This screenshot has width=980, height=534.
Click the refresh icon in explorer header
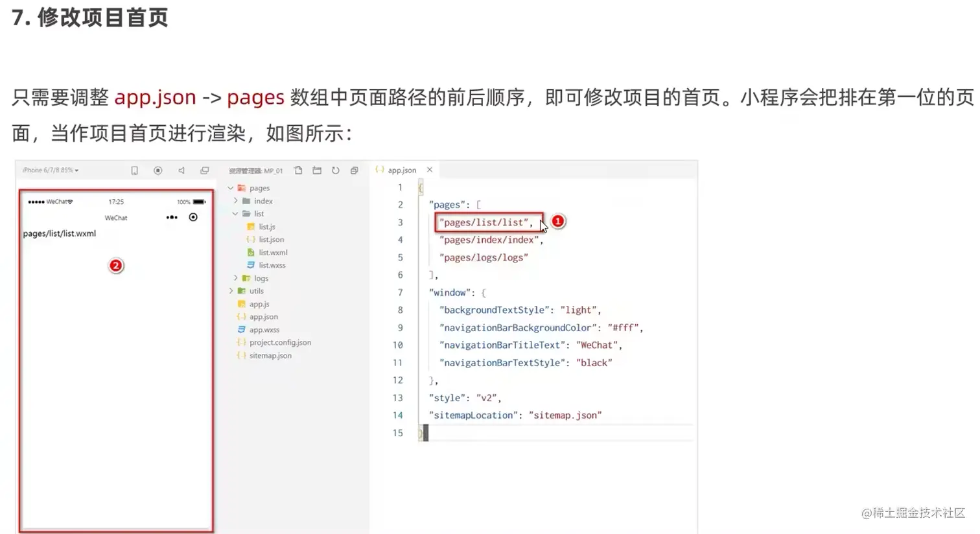[336, 170]
